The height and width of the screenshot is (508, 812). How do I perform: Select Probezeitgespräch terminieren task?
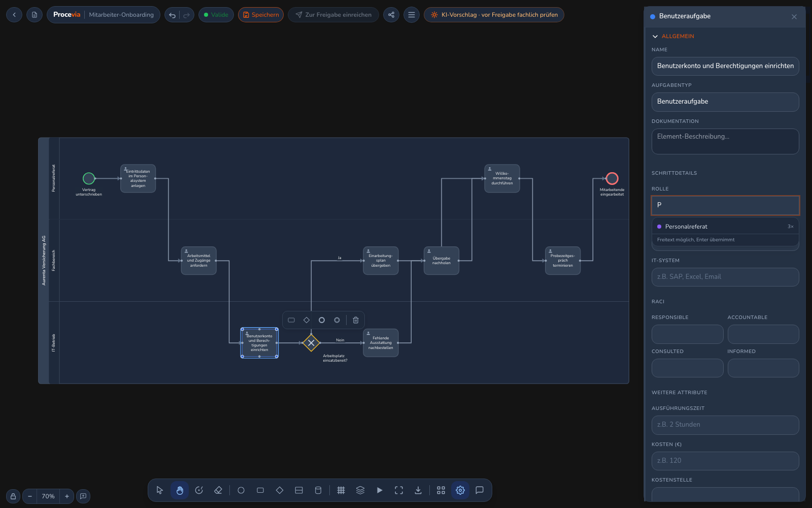563,261
